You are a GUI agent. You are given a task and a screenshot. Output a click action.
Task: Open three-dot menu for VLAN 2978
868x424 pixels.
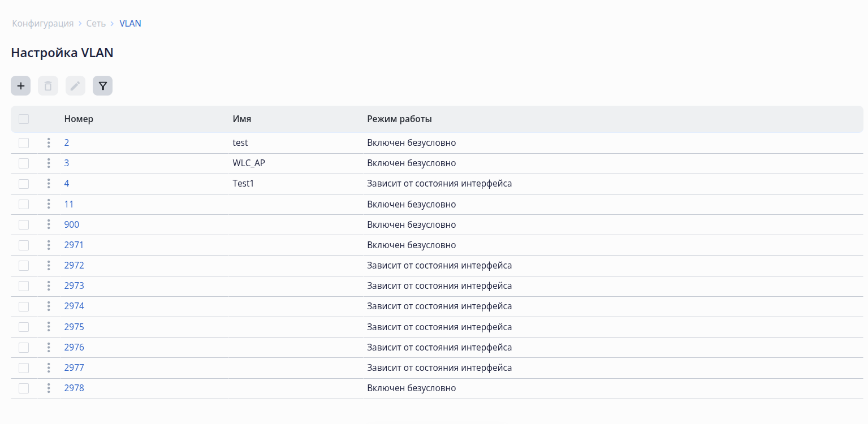[x=49, y=388]
